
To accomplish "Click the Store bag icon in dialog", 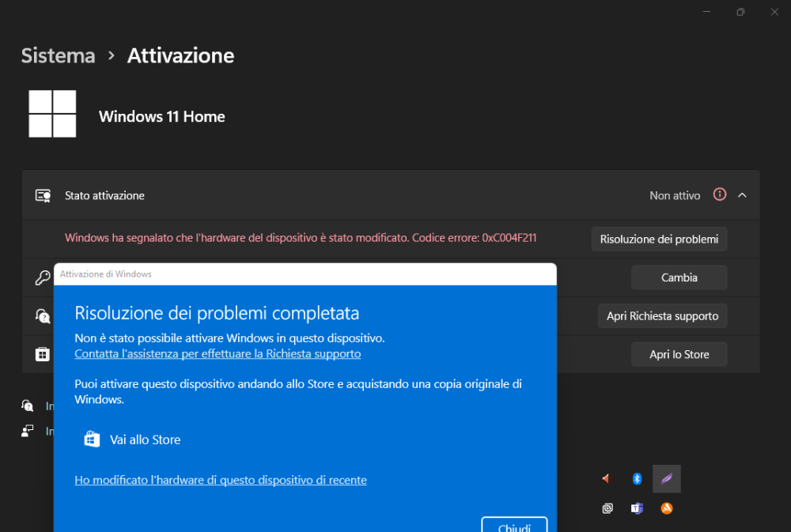I will click(92, 440).
